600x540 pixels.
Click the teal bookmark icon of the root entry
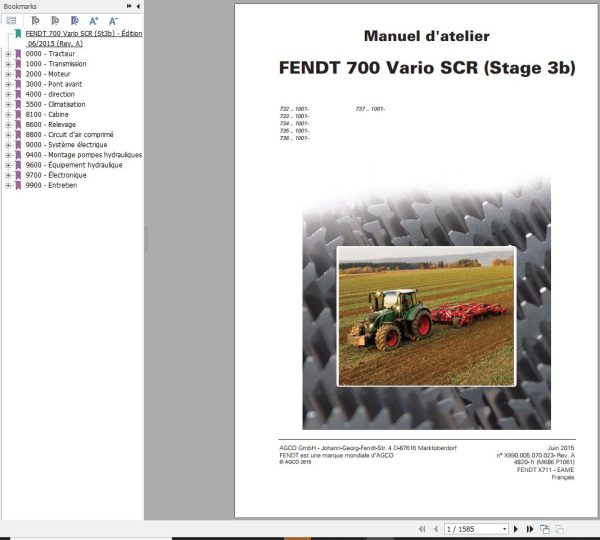18,34
